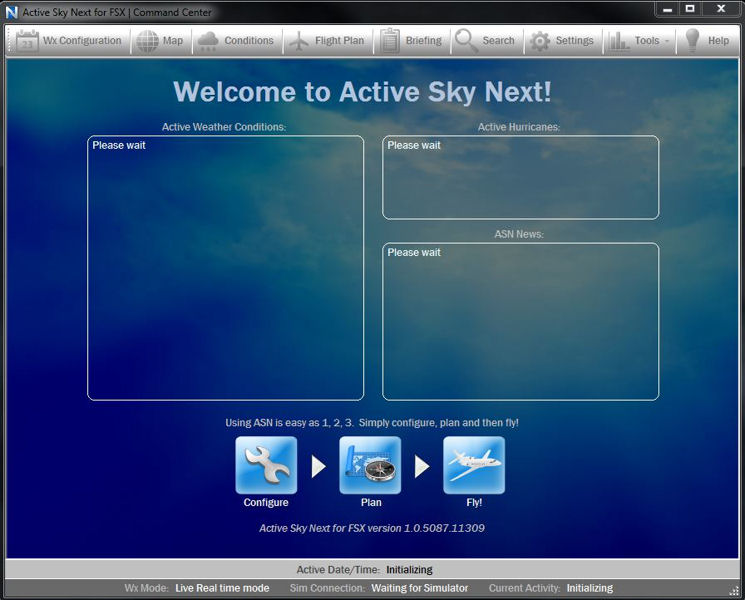Click the ASN News panel box
Image resolution: width=745 pixels, height=600 pixels.
point(521,322)
